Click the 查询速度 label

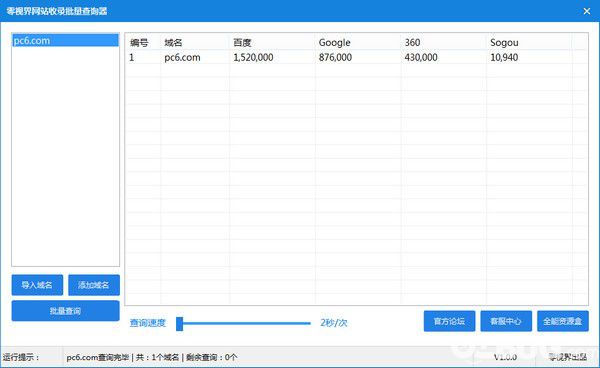pos(148,323)
